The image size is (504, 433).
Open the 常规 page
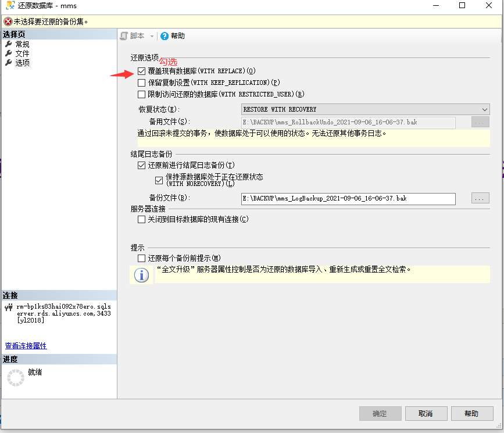click(22, 44)
